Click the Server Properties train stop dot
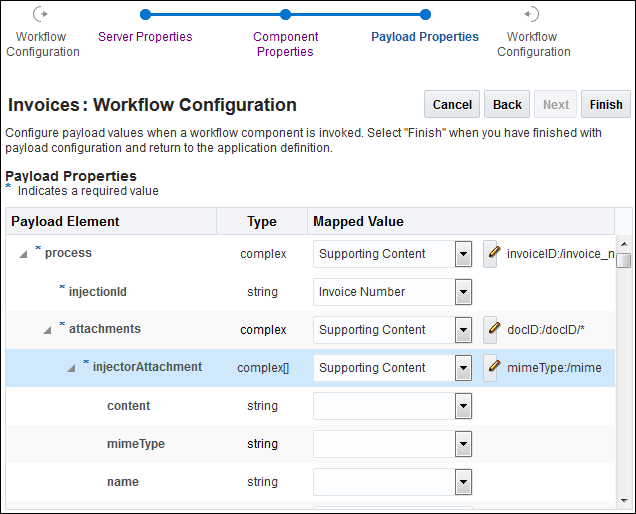636x514 pixels. (x=145, y=15)
